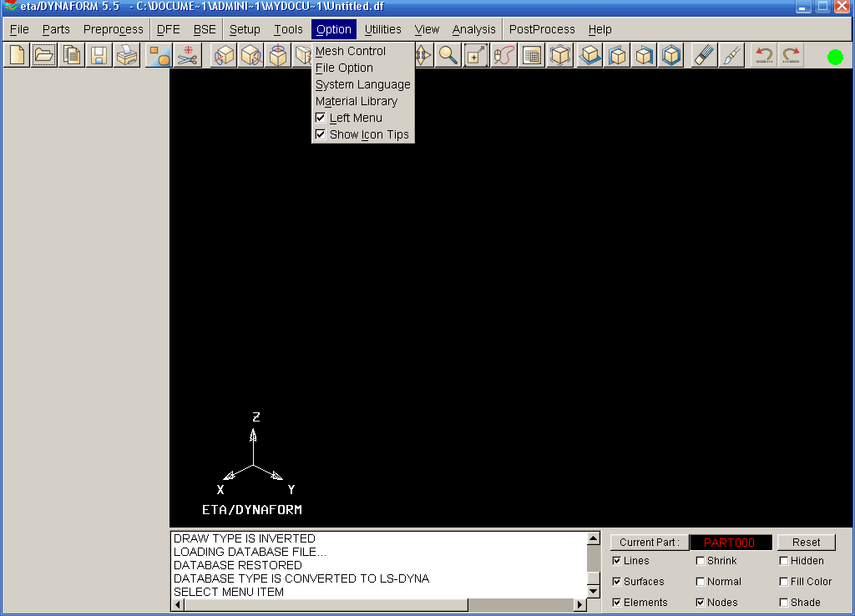Open the Analysis menu
This screenshot has width=855, height=616.
474,29
